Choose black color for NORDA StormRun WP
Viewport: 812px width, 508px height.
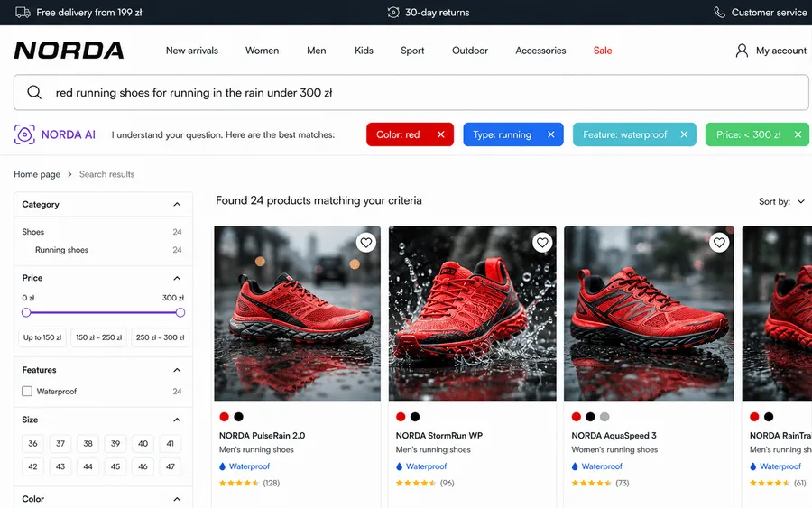tap(415, 417)
